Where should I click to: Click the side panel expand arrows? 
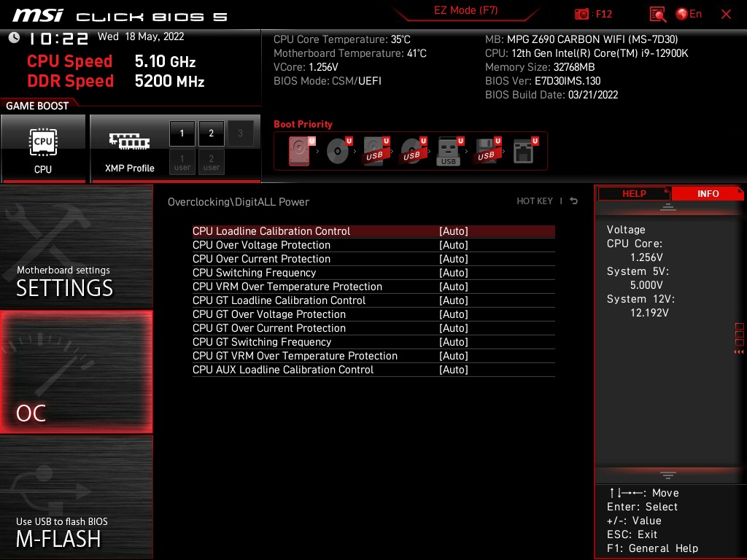739,352
